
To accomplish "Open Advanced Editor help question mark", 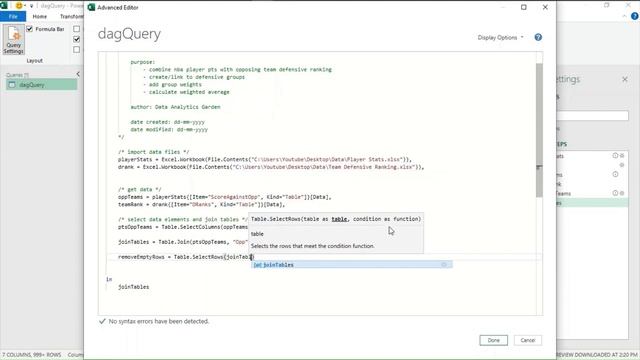I will pos(538,37).
